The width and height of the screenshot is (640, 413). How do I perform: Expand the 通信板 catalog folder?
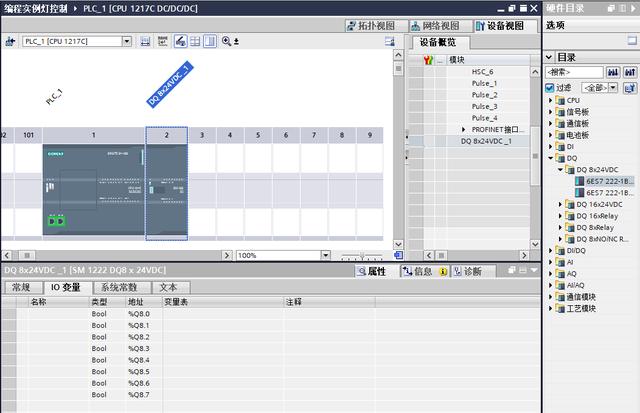[x=550, y=123]
